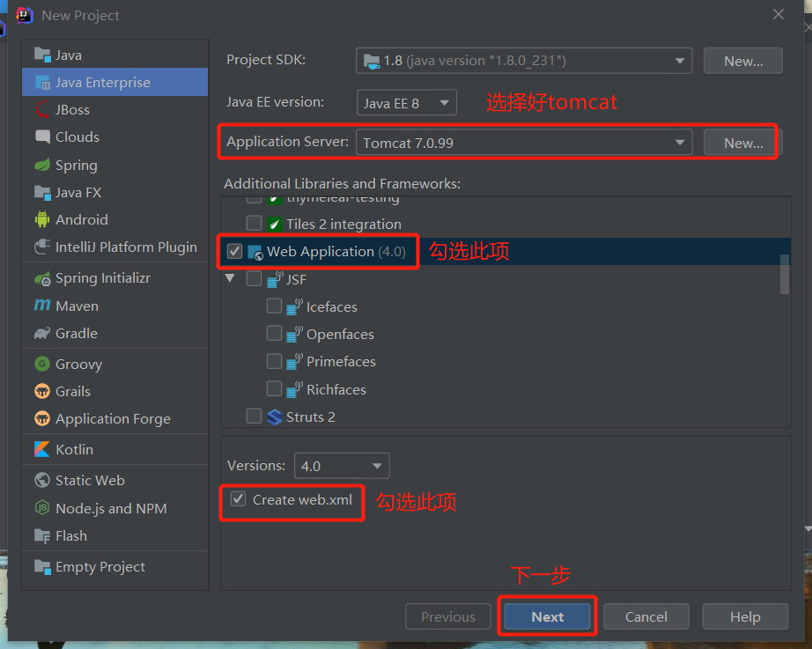
Task: Click the Gradle elephant icon
Action: click(x=42, y=333)
